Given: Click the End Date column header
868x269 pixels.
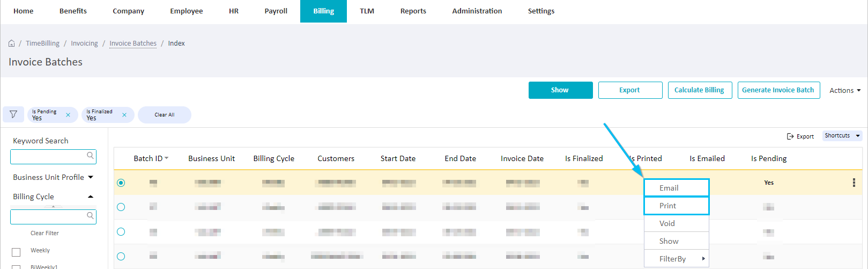Looking at the screenshot, I should 461,158.
